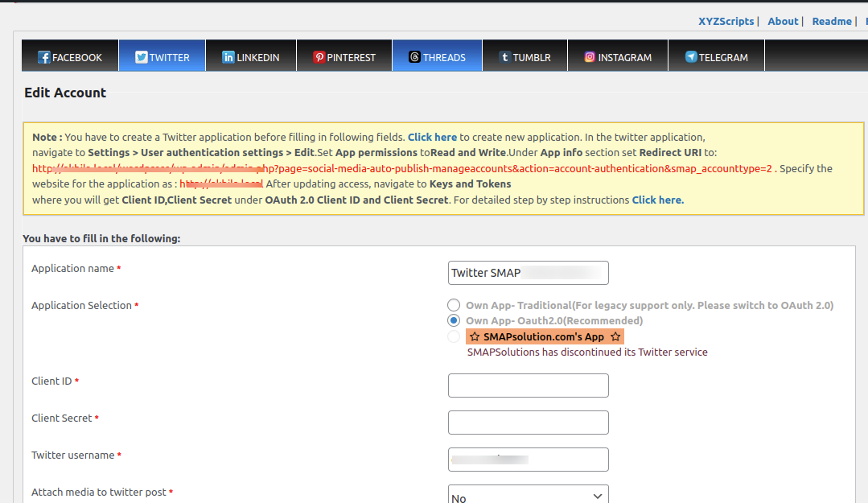
Task: Choose the SMAPsolution.com's App option
Action: click(x=453, y=336)
